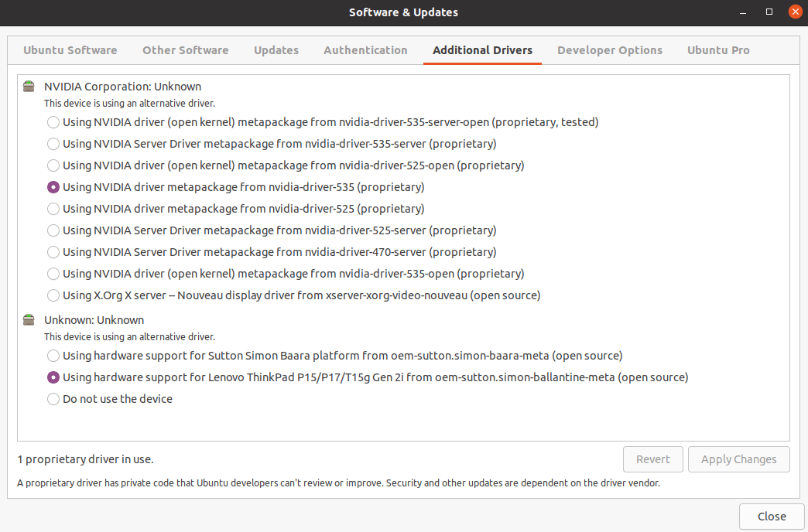808x532 pixels.
Task: Click the Close button
Action: click(x=772, y=516)
